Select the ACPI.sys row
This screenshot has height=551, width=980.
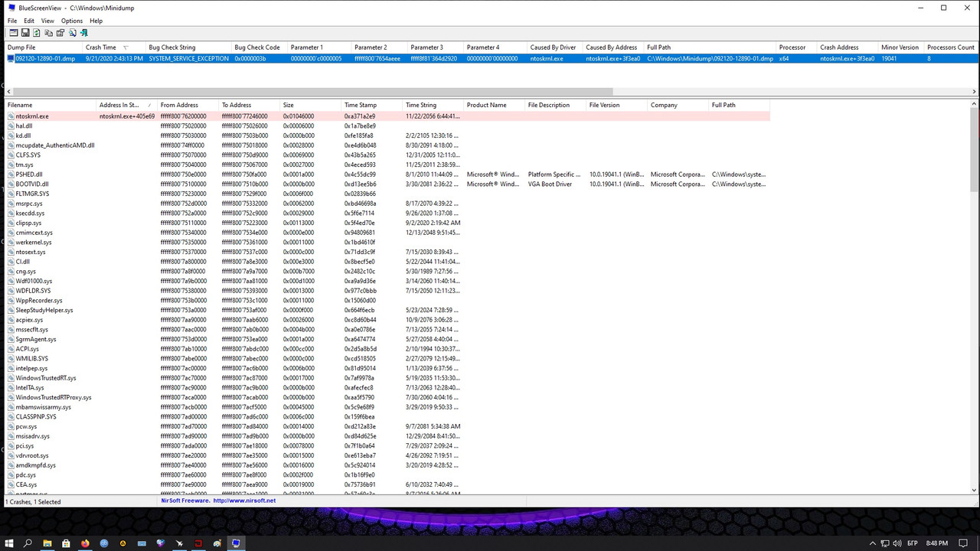(387, 349)
